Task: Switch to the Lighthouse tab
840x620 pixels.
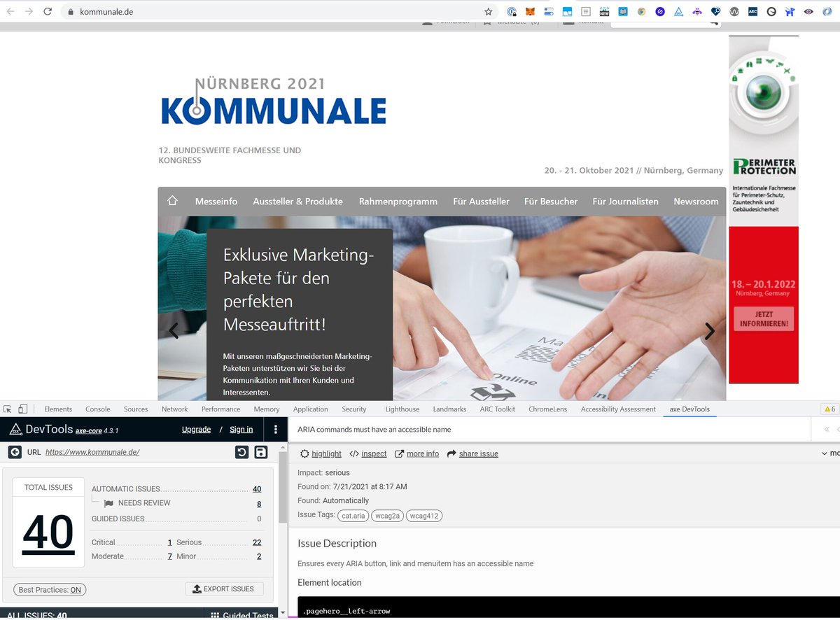Action: tap(402, 409)
